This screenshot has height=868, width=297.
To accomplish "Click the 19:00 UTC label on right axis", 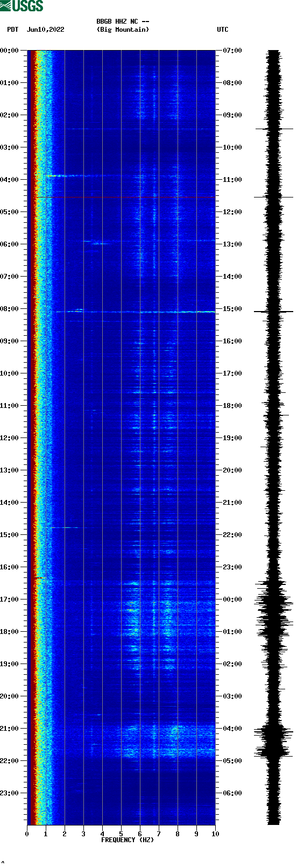I will point(232,438).
